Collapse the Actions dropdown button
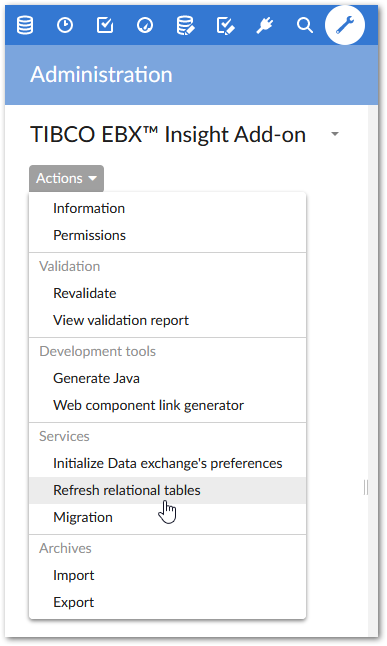 [x=66, y=178]
